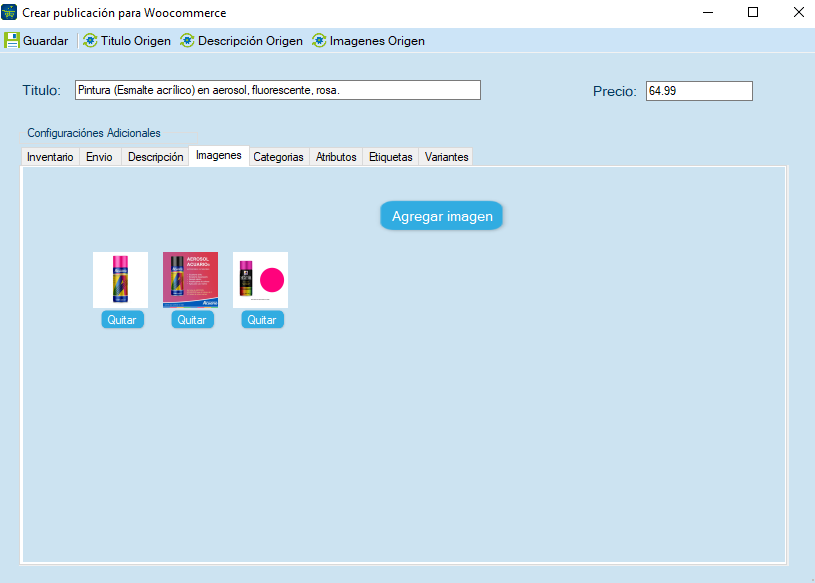Image resolution: width=815 pixels, height=583 pixels.
Task: Select the Aerosol Acuario poster thumbnail
Action: tap(190, 280)
